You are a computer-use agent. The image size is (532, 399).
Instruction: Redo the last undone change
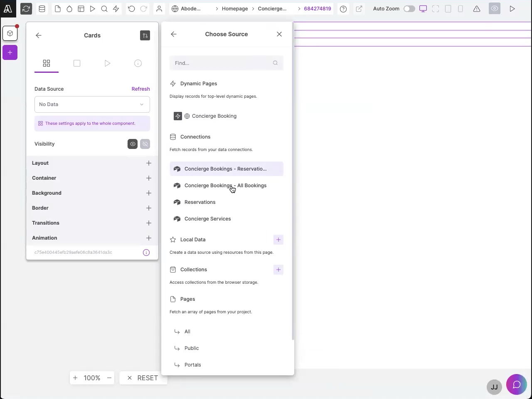[144, 9]
